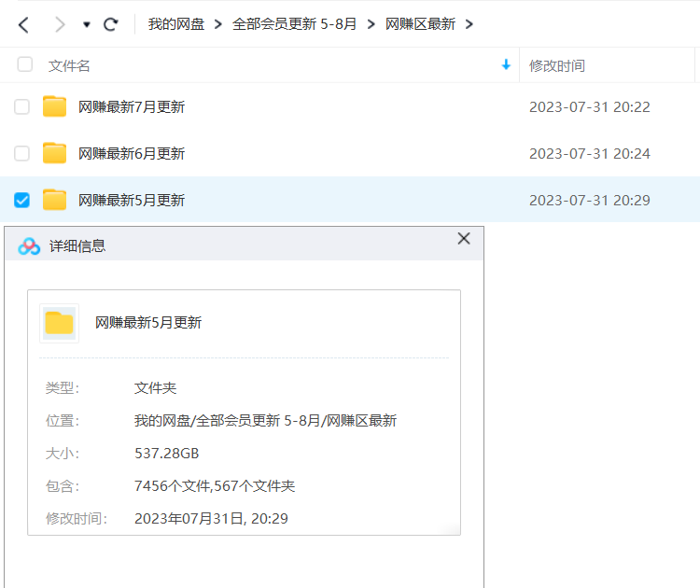The width and height of the screenshot is (700, 588).
Task: Open the navigation history dropdown arrow
Action: pos(87,24)
